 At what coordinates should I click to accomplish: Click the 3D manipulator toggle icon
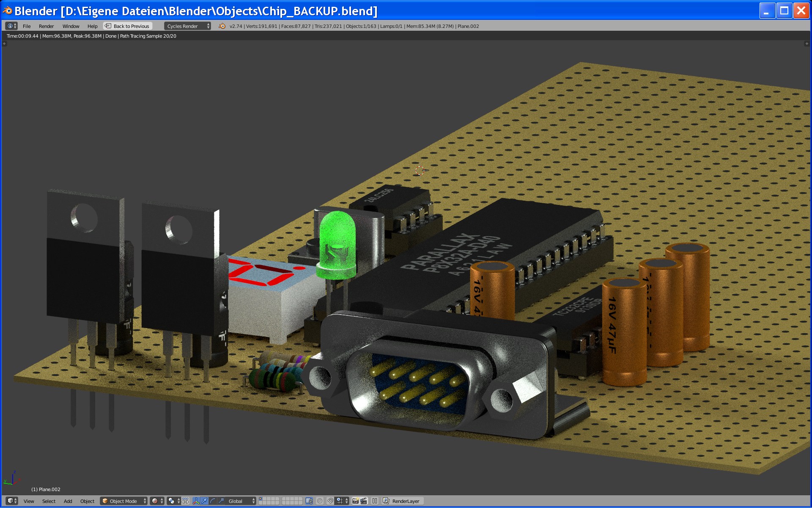(x=196, y=501)
